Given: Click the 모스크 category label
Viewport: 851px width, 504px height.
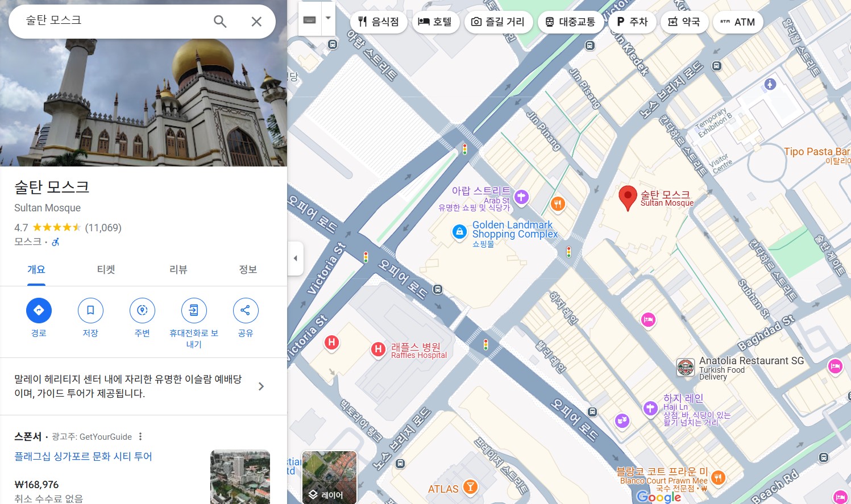Looking at the screenshot, I should 28,241.
